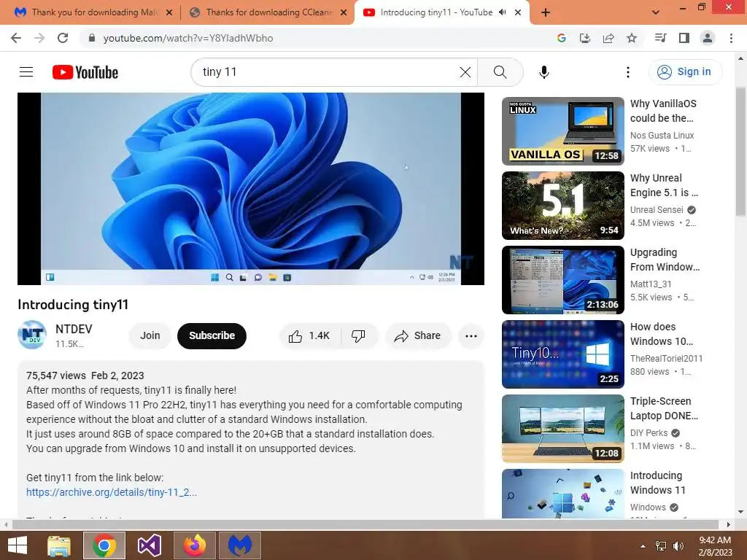Reload the YouTube page
This screenshot has width=747, height=560.
coord(63,38)
